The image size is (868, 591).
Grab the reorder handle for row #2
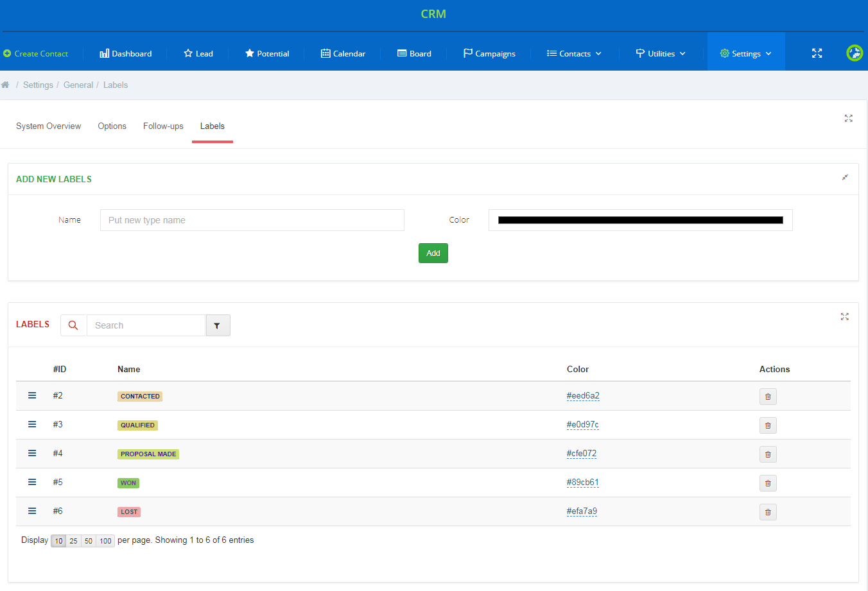click(x=32, y=395)
